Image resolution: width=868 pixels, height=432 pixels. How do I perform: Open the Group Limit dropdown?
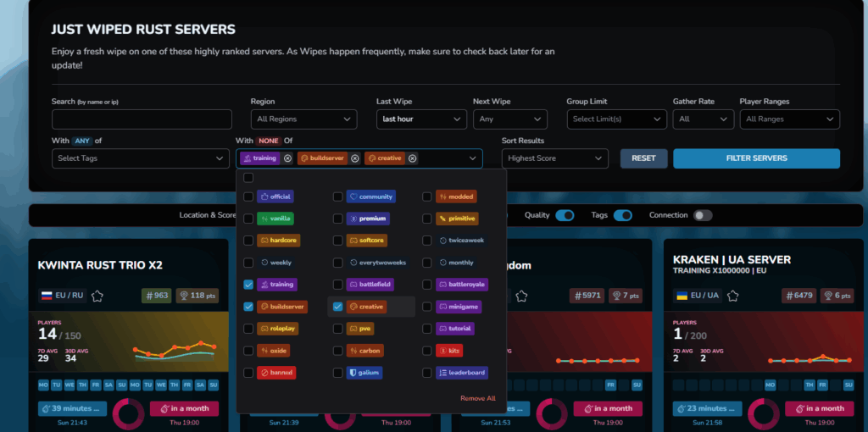[x=617, y=119]
